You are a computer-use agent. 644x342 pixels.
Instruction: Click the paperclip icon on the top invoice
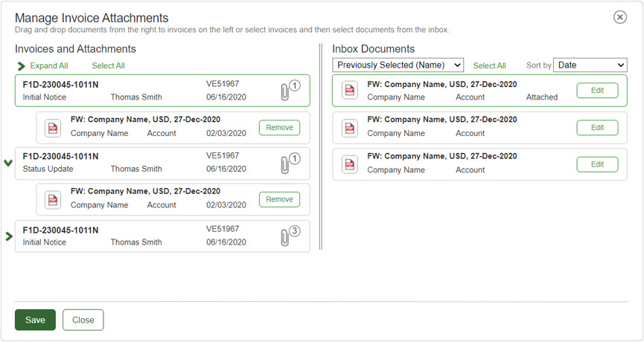tap(284, 91)
